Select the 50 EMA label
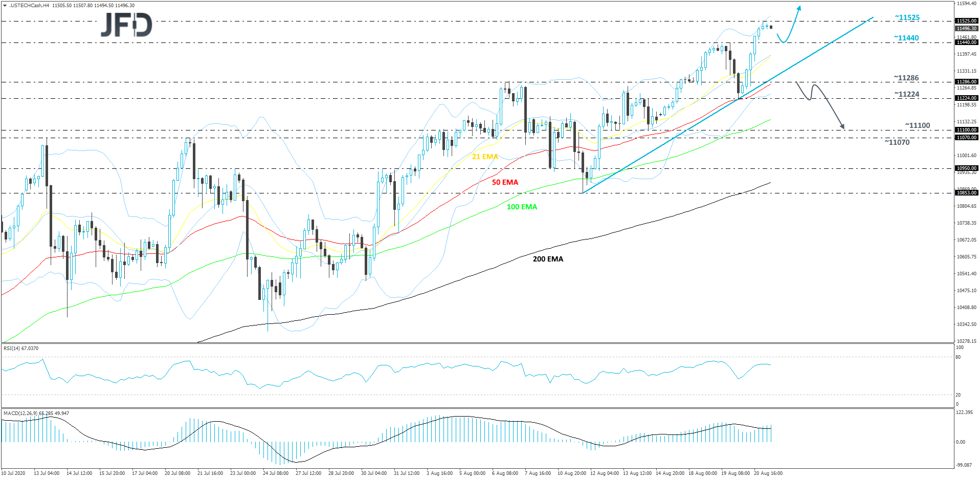 click(x=505, y=182)
